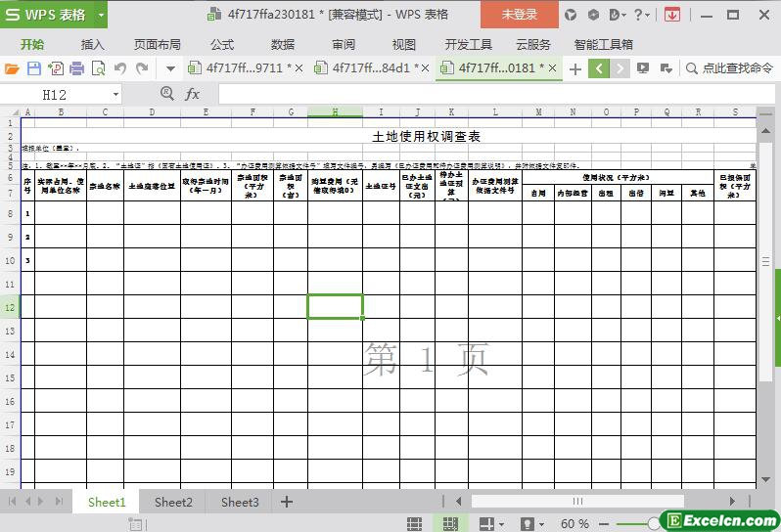
Task: Go to previous document tab with green arrow
Action: pos(599,68)
